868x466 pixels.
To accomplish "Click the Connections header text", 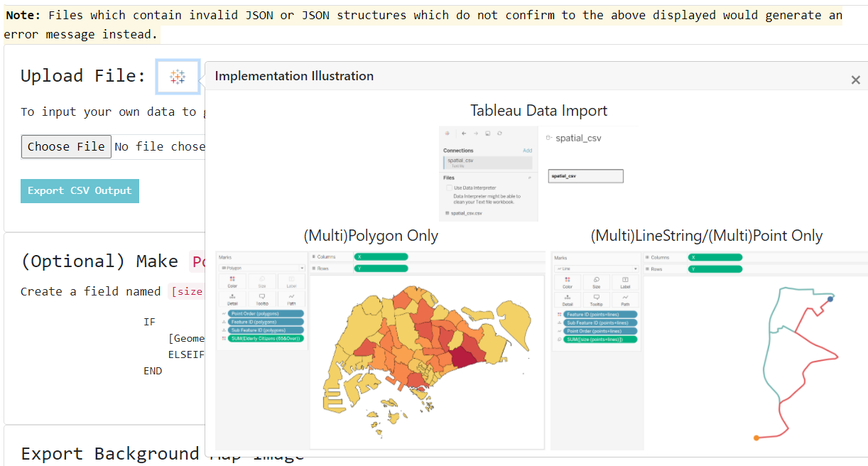I will [x=459, y=151].
